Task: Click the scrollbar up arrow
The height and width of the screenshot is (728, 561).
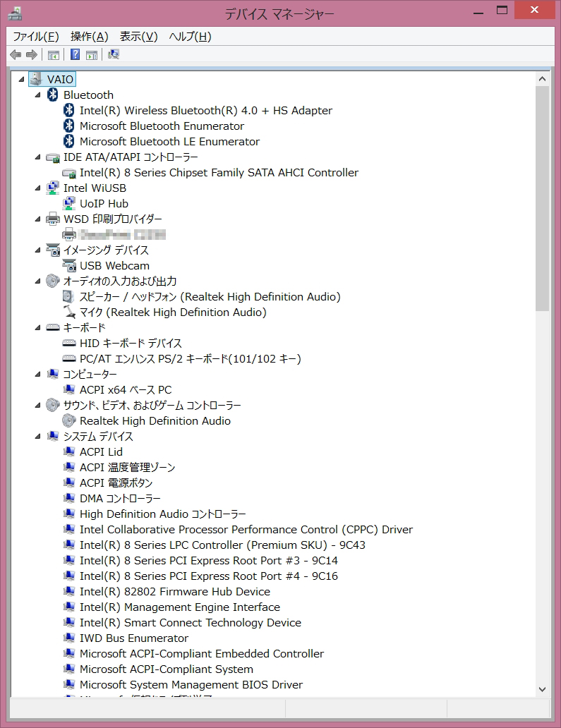Action: [x=542, y=80]
